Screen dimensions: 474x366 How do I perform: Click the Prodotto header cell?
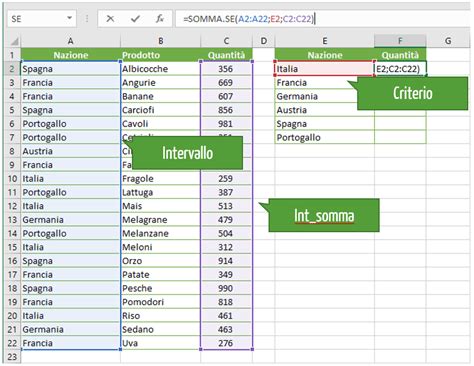click(x=160, y=55)
